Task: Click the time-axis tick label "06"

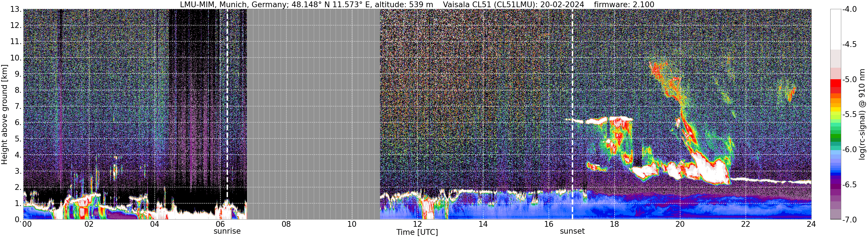Action: click(x=220, y=224)
